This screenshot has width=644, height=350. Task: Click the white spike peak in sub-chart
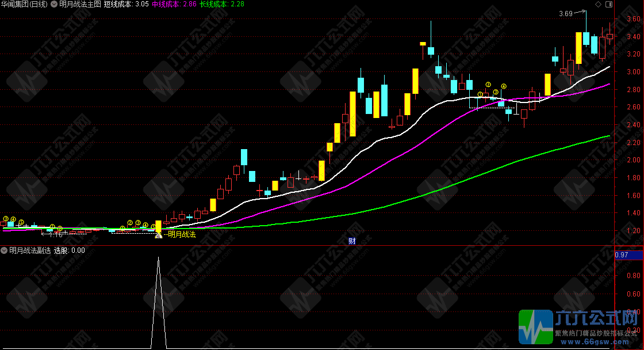click(158, 258)
